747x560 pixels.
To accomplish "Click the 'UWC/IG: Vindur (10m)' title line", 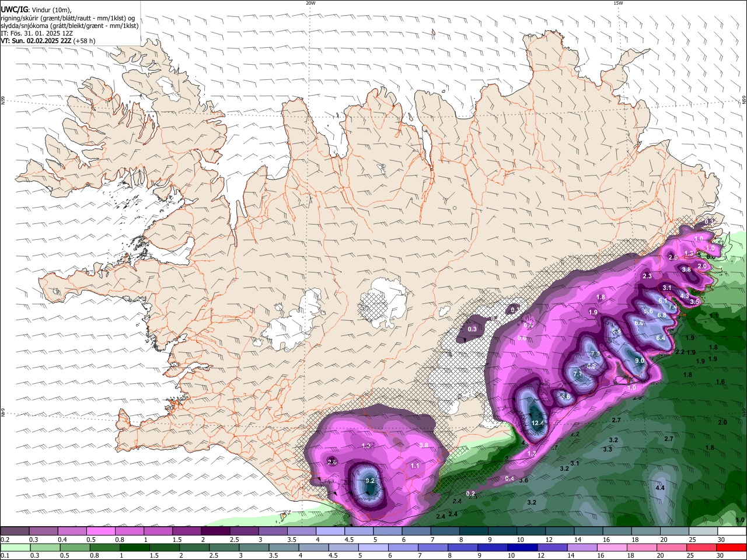I will (36, 9).
